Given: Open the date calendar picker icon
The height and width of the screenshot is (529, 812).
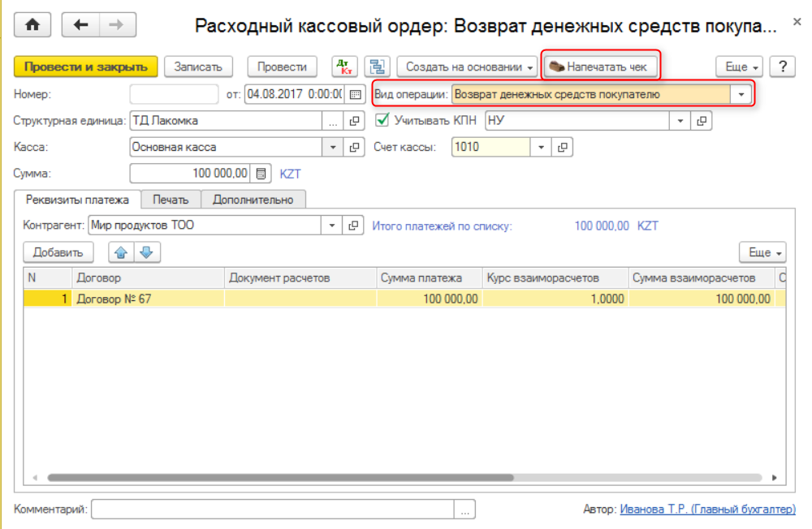Looking at the screenshot, I should point(354,94).
